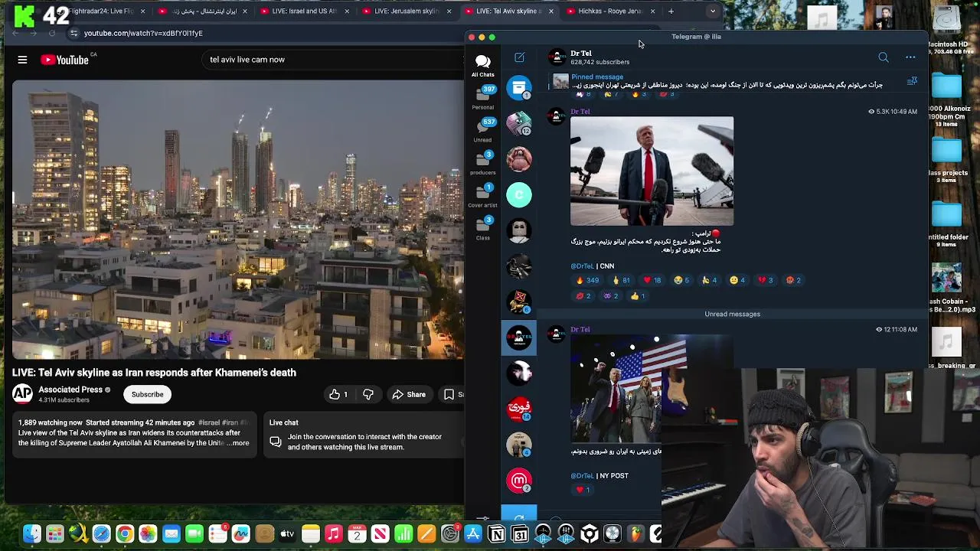Screen dimensions: 980x551
Task: Select chat avatar with 12 unread badge
Action: (x=519, y=123)
